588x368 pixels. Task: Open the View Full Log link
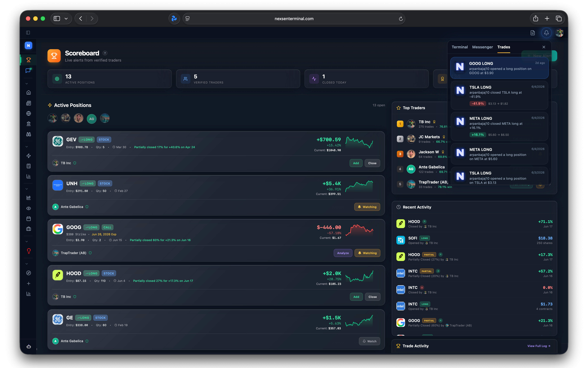tap(539, 346)
